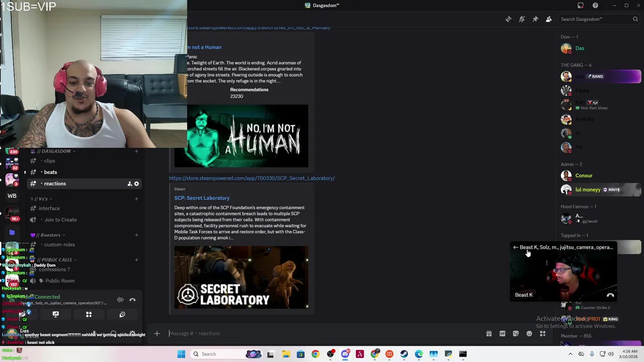Open Pinned Messages pin icon
This screenshot has height=362, width=644.
tap(535, 19)
